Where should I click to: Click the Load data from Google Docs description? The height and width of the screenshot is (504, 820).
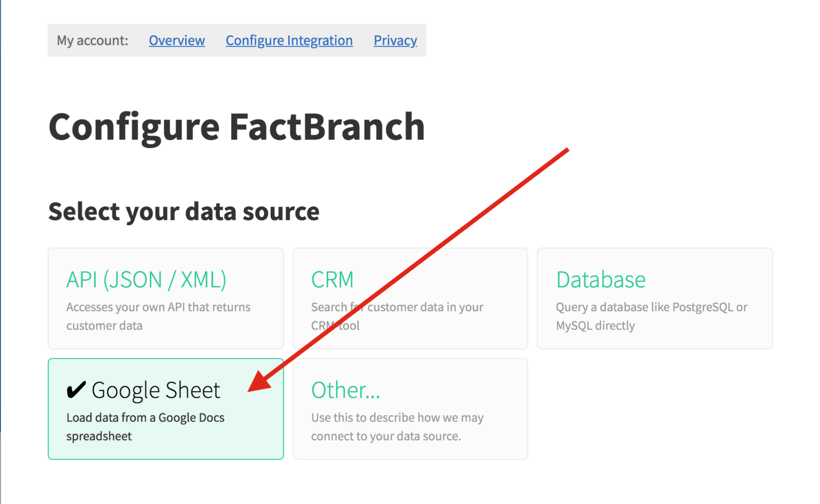point(145,426)
